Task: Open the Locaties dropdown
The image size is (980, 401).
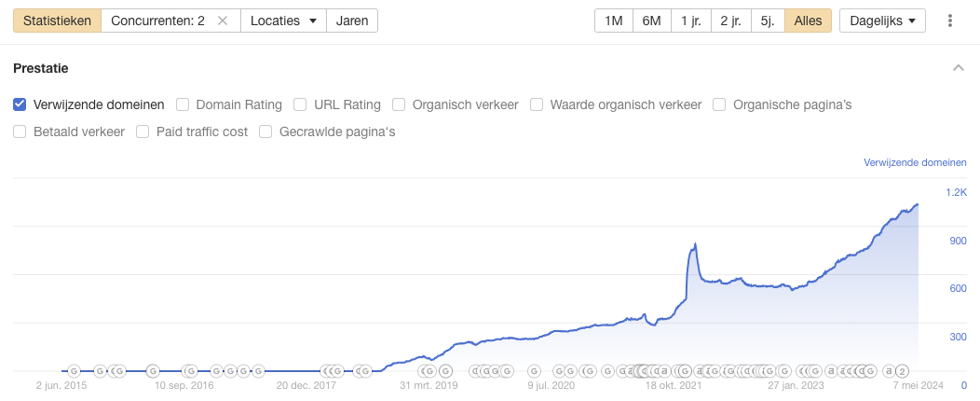Action: 283,21
